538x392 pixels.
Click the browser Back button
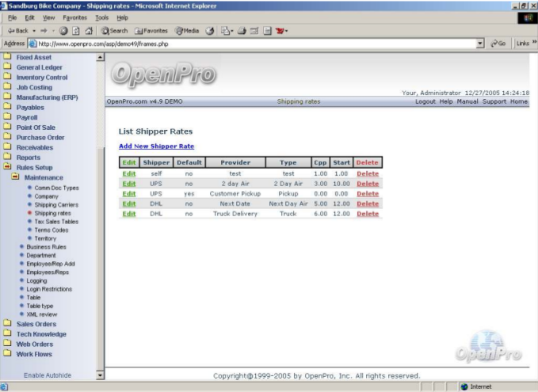pyautogui.click(x=17, y=31)
